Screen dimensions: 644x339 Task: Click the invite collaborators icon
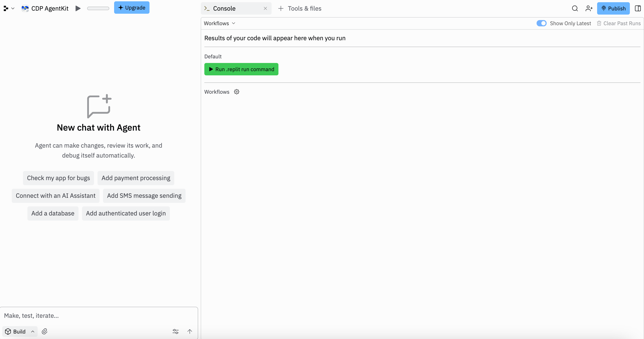(589, 8)
